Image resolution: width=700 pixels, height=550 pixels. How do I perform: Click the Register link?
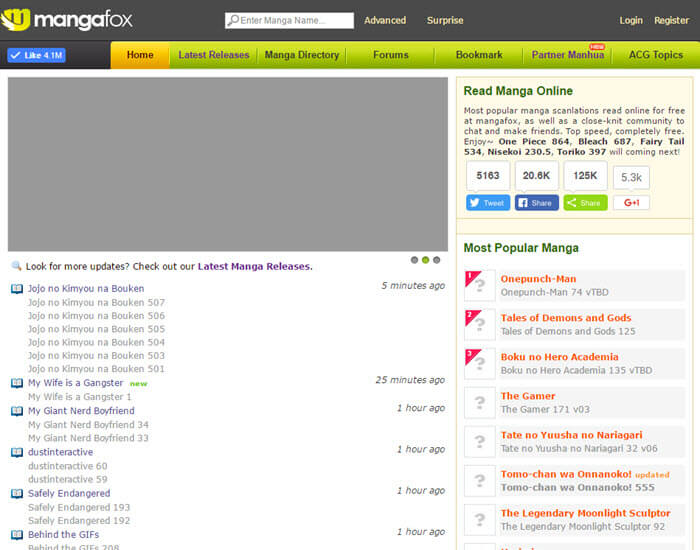(x=671, y=21)
